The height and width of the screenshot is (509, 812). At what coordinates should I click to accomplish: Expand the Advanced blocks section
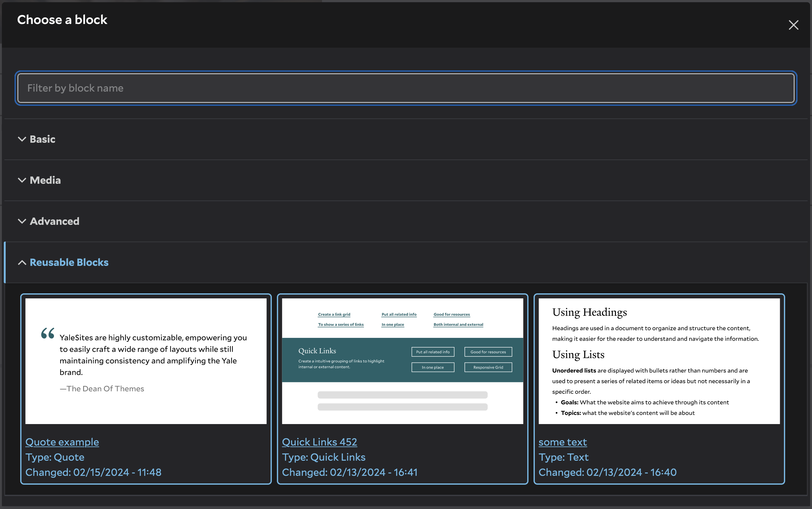click(x=49, y=221)
